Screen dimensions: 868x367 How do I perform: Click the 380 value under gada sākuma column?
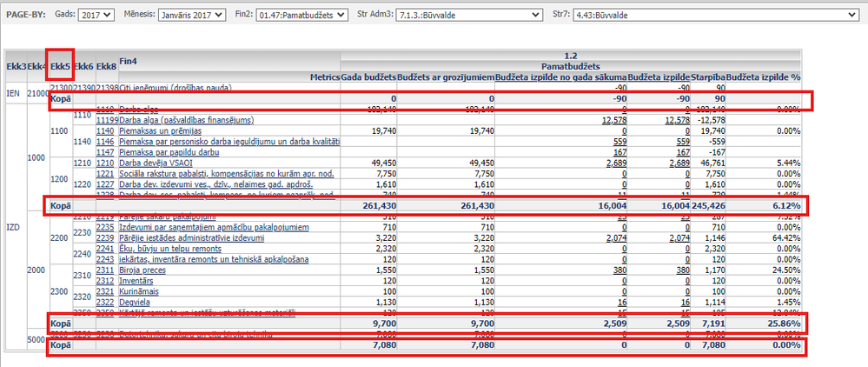coord(620,270)
